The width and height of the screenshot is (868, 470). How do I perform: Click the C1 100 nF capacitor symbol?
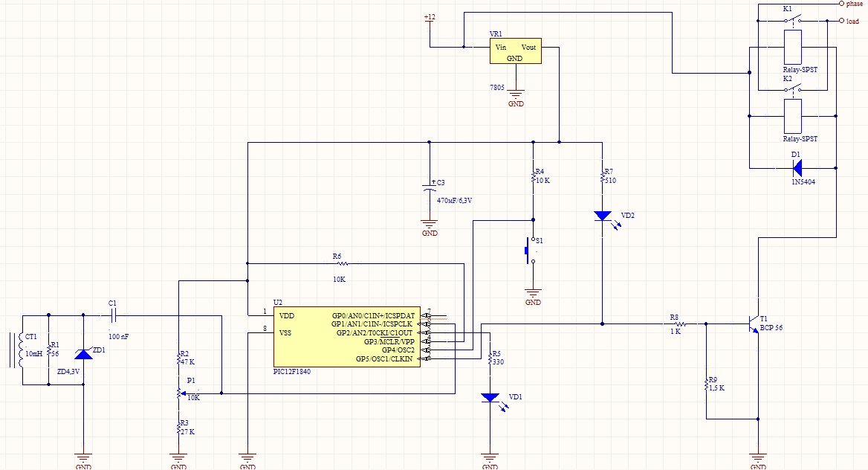click(113, 316)
